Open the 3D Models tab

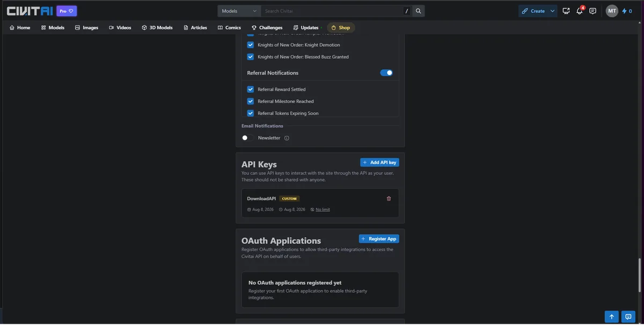[x=157, y=27]
